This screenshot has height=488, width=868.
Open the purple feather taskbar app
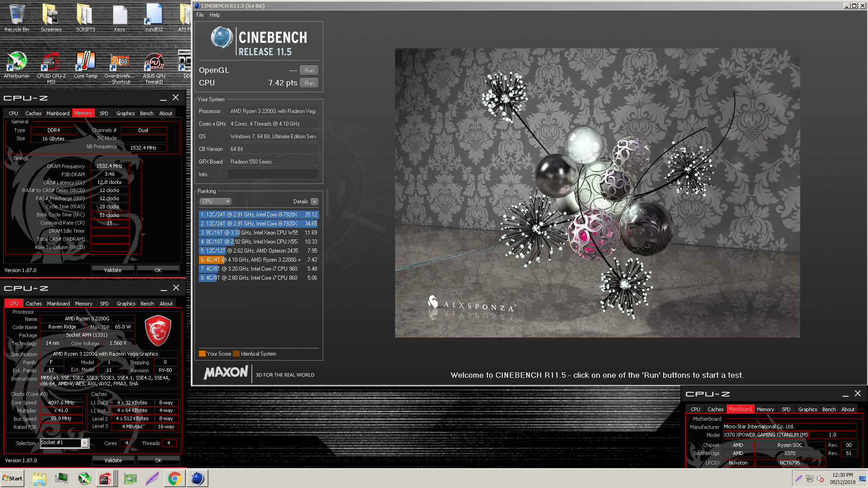(x=152, y=479)
